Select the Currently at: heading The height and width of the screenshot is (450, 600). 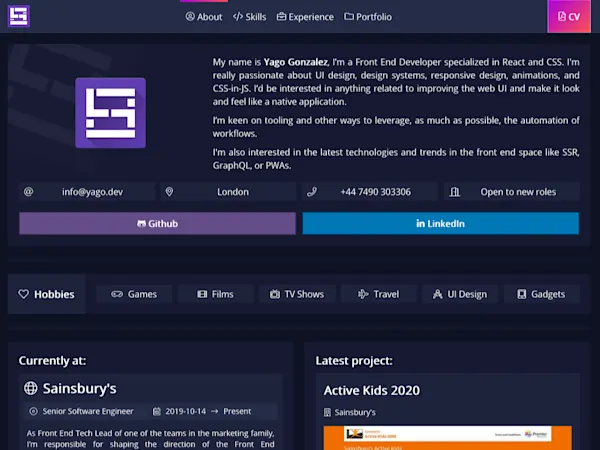[52, 360]
